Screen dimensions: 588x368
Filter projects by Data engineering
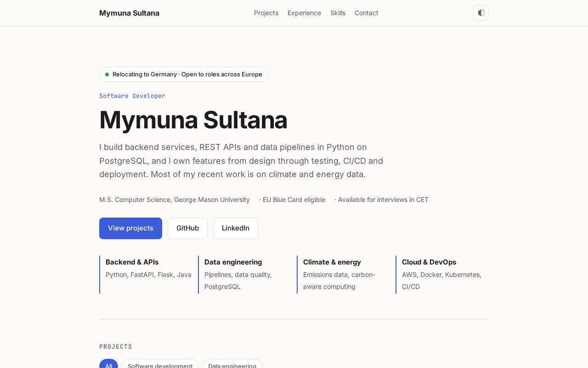point(232,364)
